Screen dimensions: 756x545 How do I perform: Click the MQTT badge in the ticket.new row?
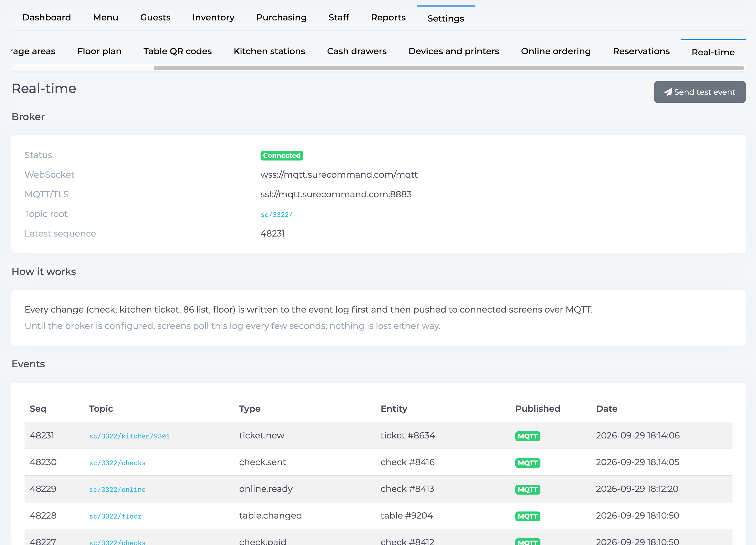[528, 436]
